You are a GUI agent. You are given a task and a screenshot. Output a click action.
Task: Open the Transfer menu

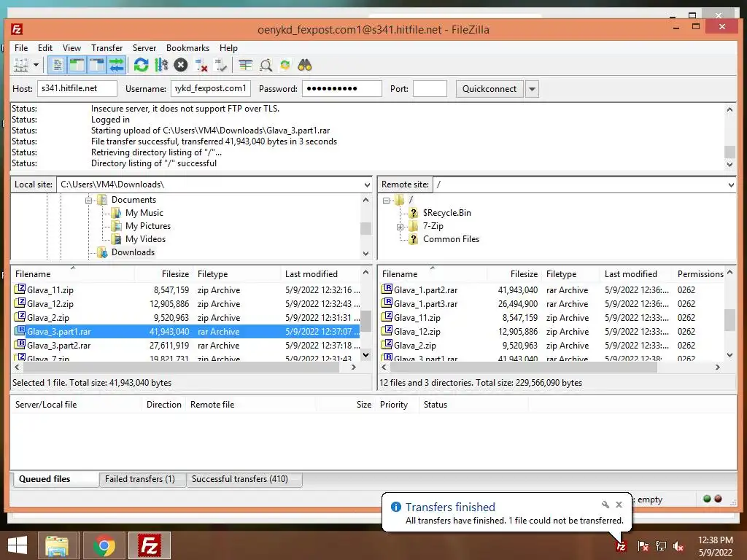click(107, 47)
